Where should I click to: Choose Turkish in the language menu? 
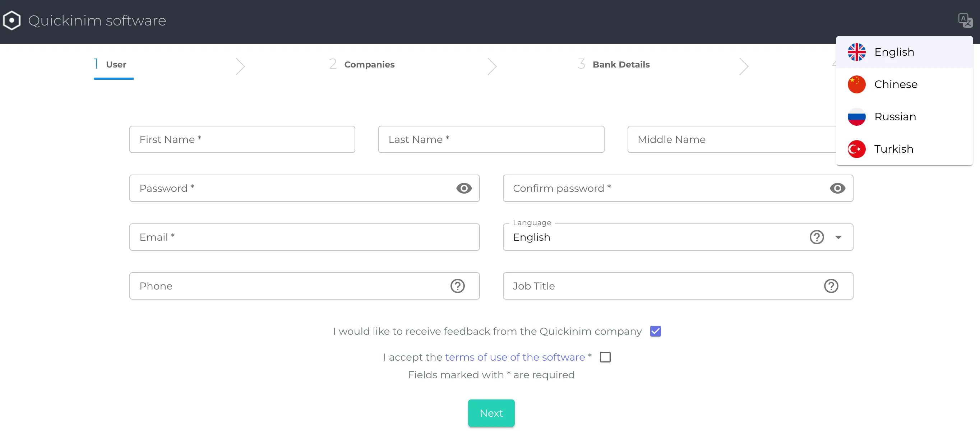click(x=893, y=149)
